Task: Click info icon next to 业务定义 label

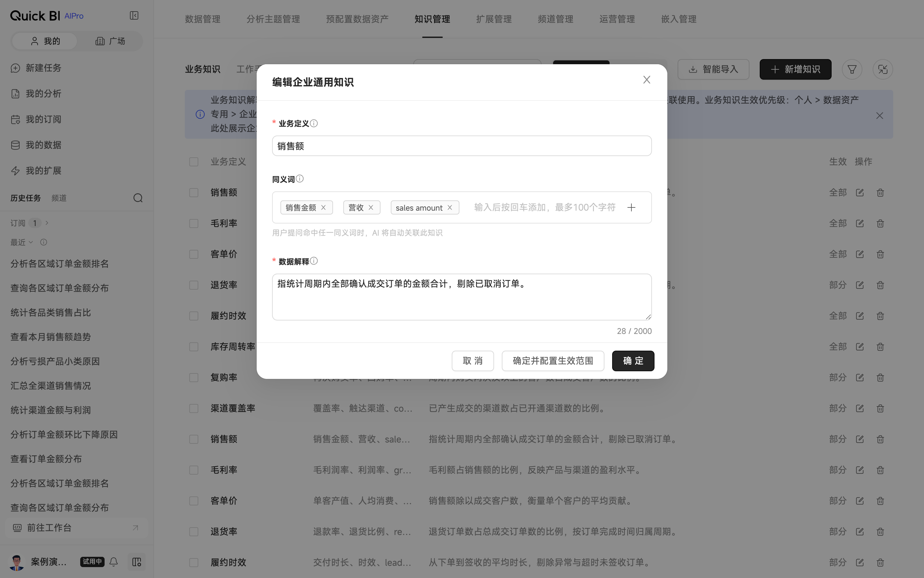Action: coord(314,123)
